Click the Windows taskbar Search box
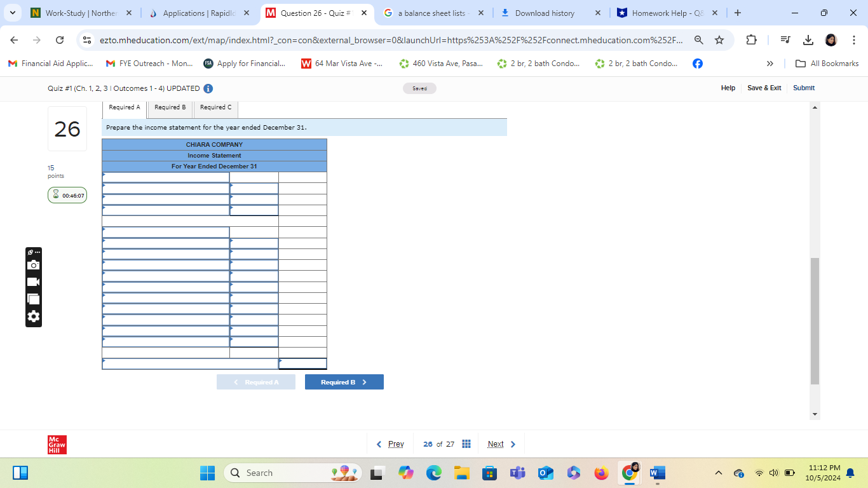868x488 pixels. (x=292, y=473)
